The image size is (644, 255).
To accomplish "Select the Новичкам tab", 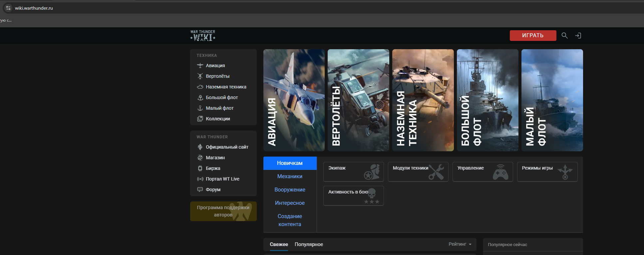I will [x=290, y=163].
